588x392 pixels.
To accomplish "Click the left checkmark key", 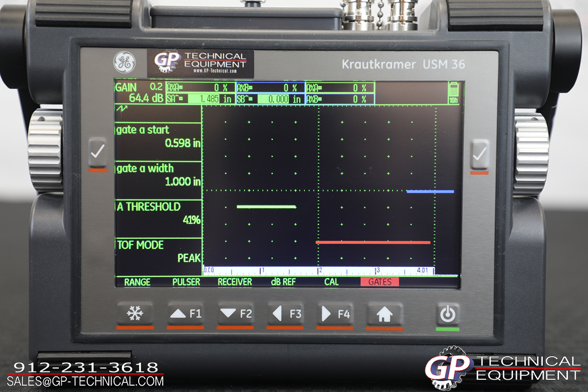I will pyautogui.click(x=98, y=153).
